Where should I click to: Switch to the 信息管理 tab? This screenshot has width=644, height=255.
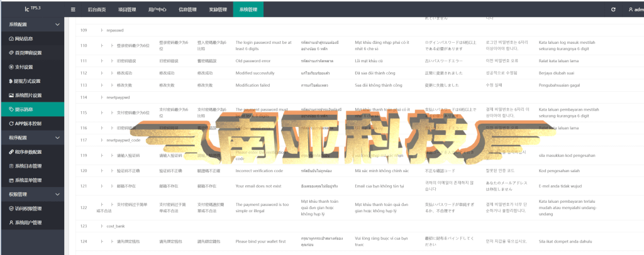point(187,9)
